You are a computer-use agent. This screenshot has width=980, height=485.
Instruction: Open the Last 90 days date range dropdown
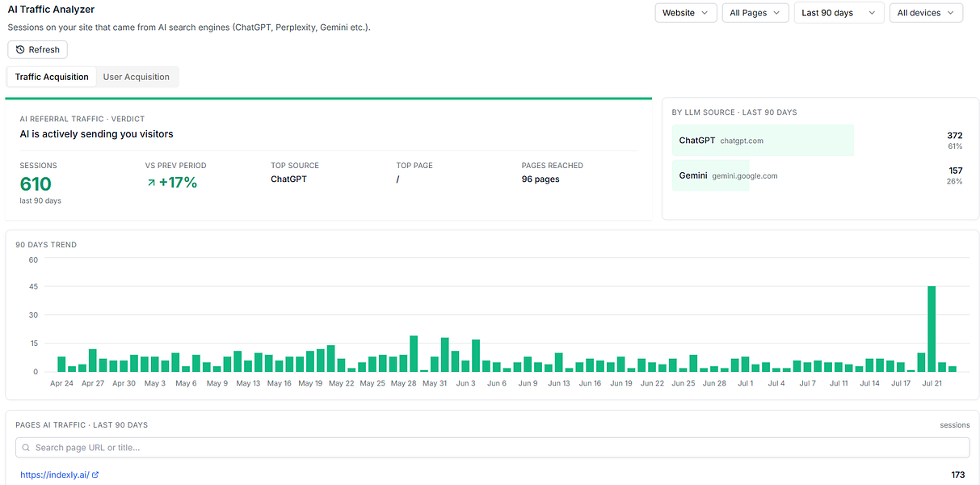[x=839, y=13]
